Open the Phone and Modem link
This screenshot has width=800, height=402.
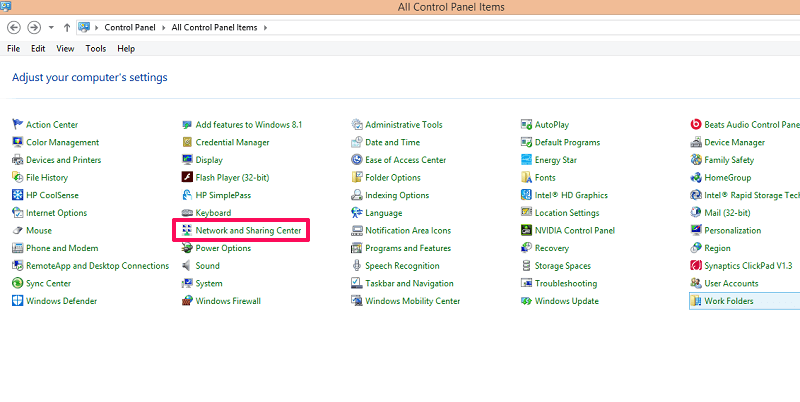coord(62,248)
